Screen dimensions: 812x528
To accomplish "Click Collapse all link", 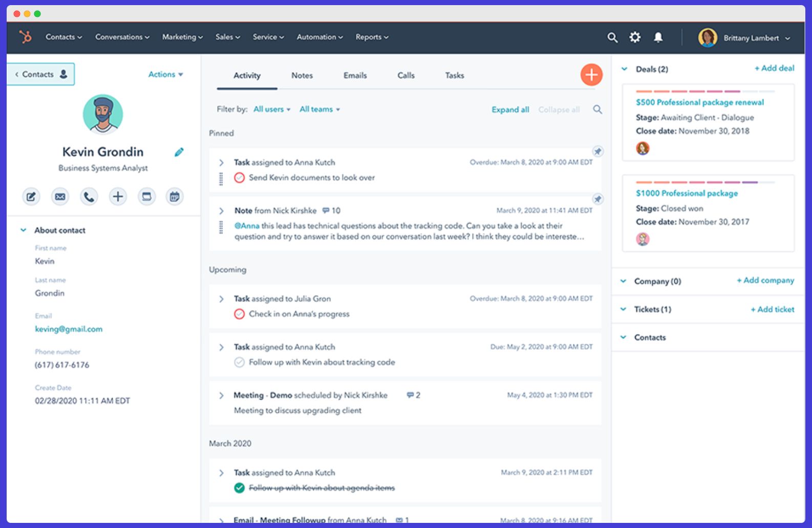I will (x=559, y=109).
